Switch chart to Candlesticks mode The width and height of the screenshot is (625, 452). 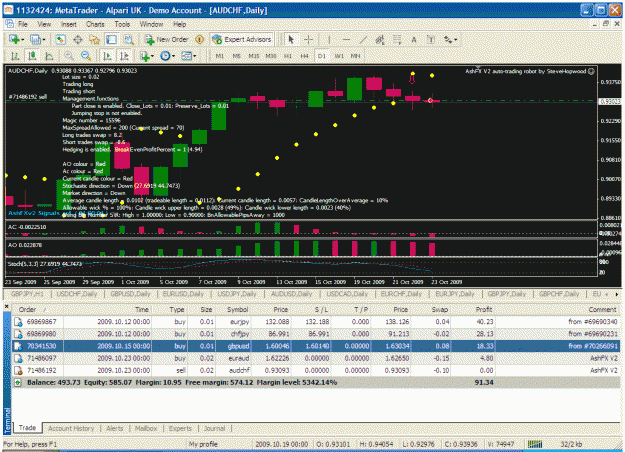point(32,56)
